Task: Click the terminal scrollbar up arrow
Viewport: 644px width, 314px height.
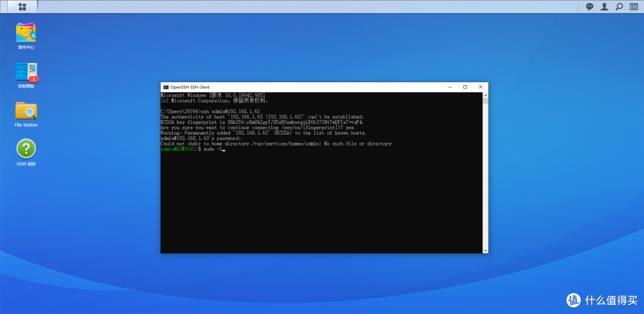Action: (485, 95)
